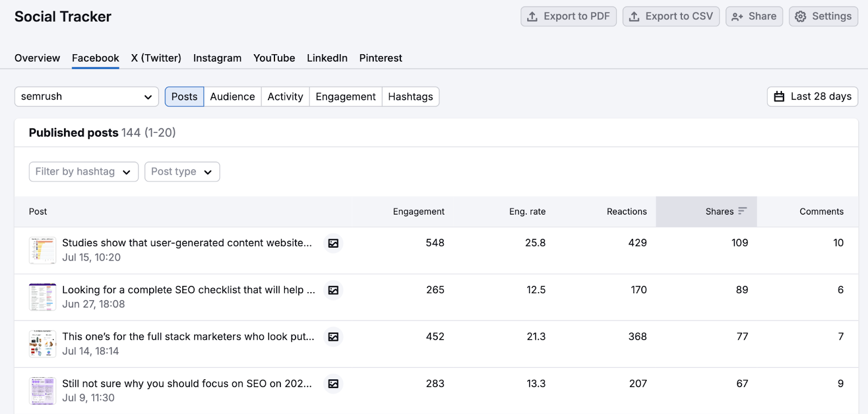Select the Pinterest tab

381,58
